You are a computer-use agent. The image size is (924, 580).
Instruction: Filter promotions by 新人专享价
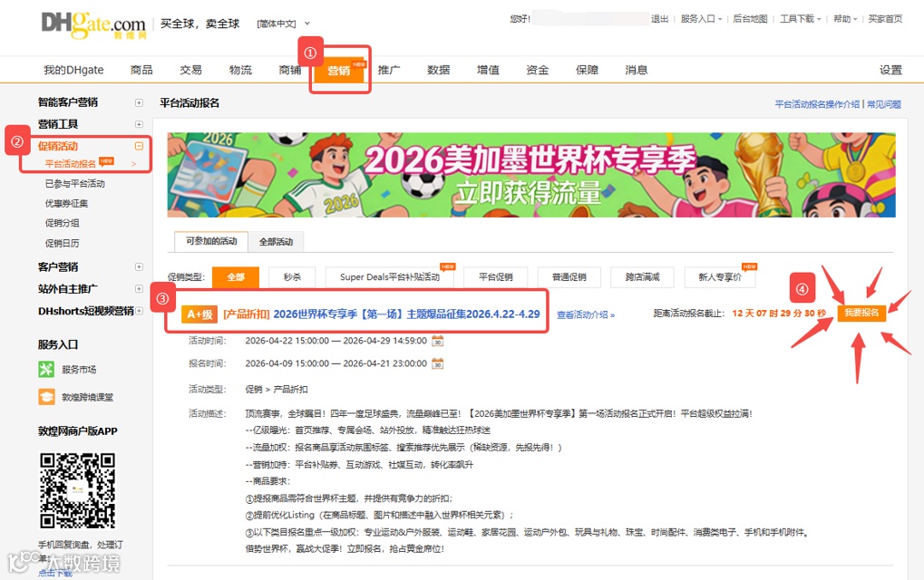click(x=720, y=277)
